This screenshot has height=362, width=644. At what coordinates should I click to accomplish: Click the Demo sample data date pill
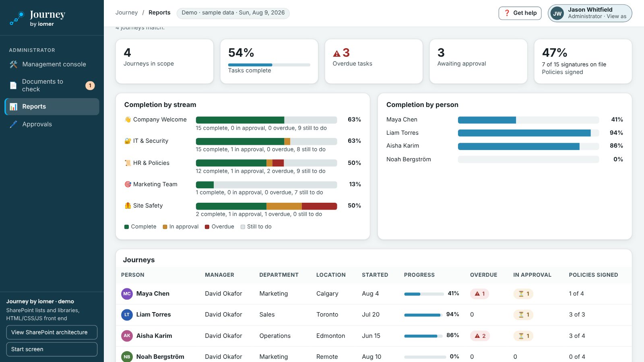(x=233, y=13)
